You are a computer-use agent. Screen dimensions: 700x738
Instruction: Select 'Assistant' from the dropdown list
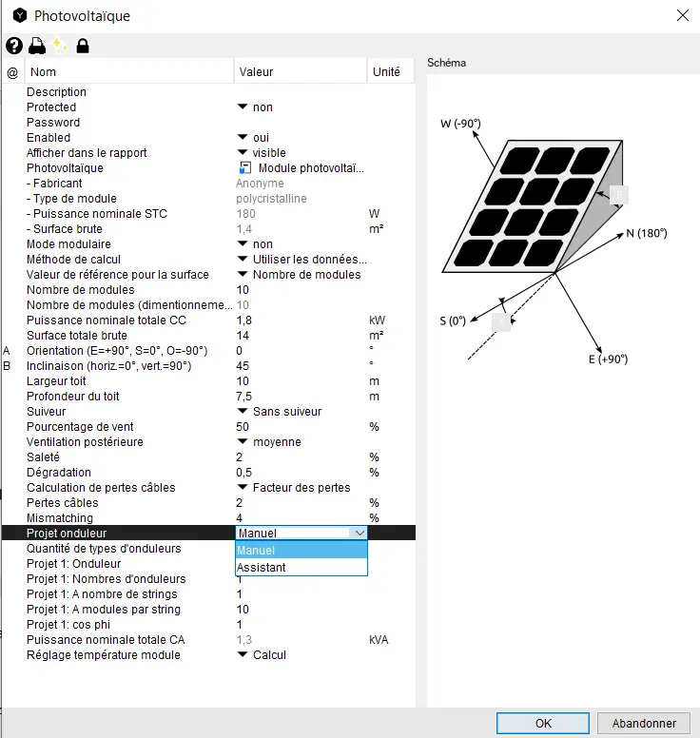click(262, 568)
